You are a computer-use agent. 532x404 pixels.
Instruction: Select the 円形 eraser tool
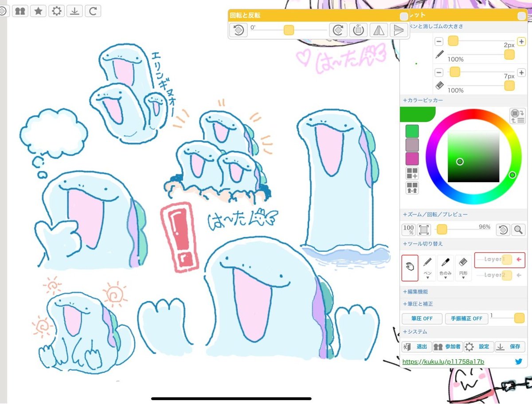pyautogui.click(x=463, y=268)
